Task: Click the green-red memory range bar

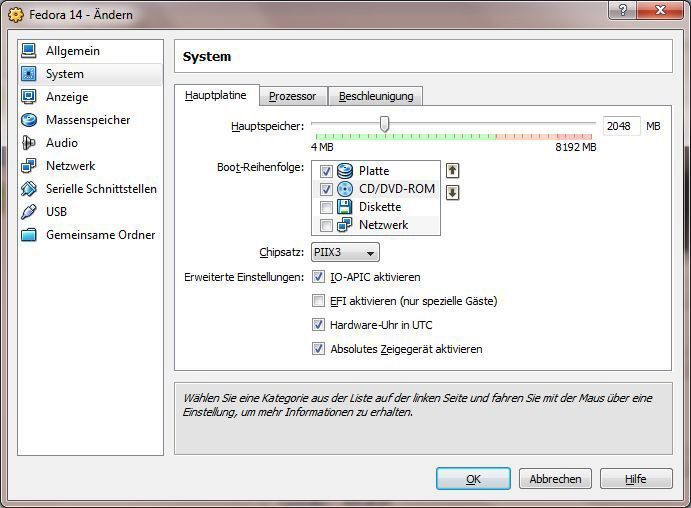Action: tap(454, 137)
